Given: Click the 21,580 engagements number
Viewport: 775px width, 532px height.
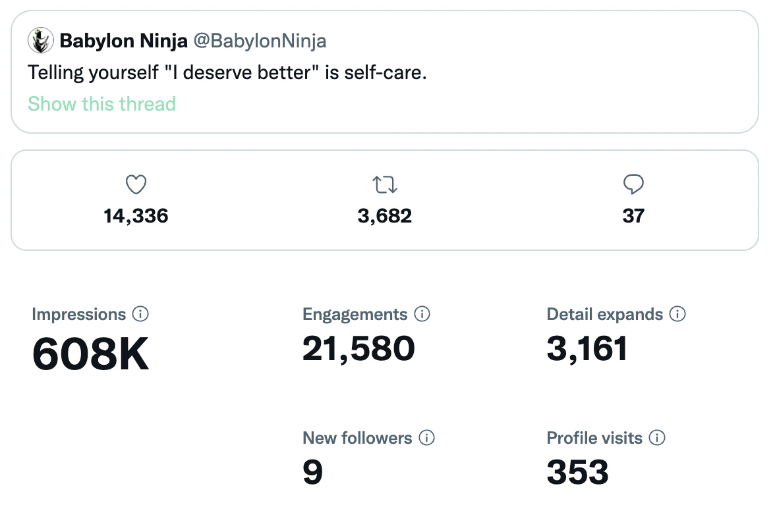Looking at the screenshot, I should 359,348.
